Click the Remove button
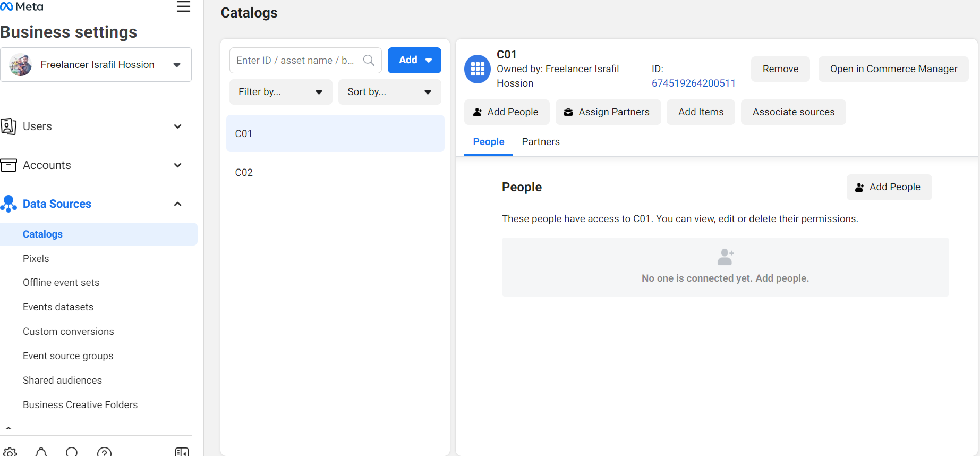The image size is (980, 456). pyautogui.click(x=780, y=69)
